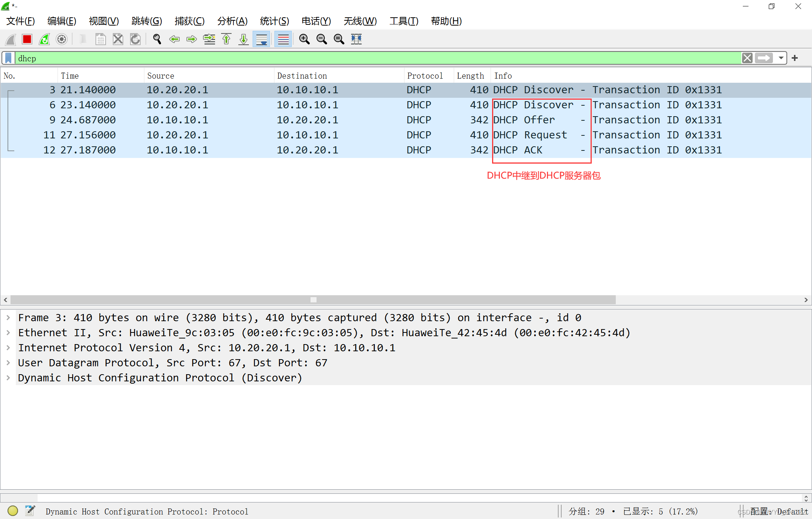Click right arrow of horizontal scrollbar

point(806,300)
